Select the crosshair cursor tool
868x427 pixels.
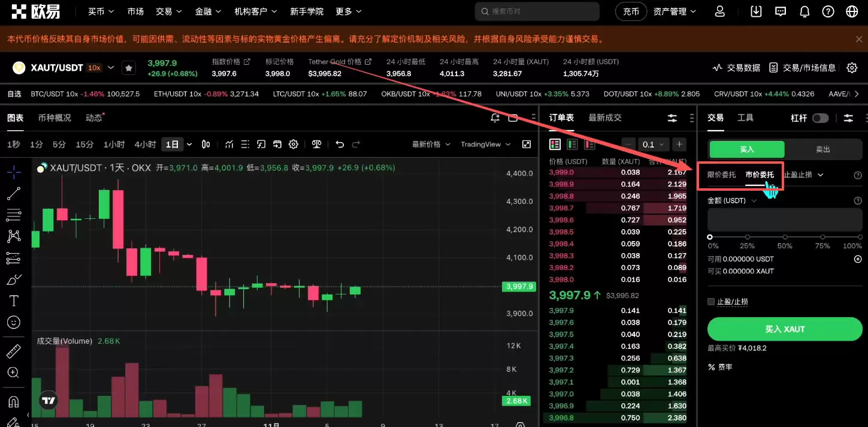[x=14, y=172]
